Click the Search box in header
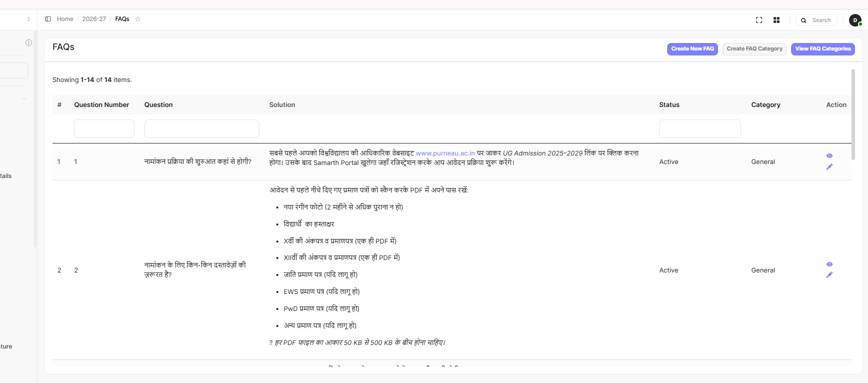Screen dimensions: 868x383 pos(821,20)
